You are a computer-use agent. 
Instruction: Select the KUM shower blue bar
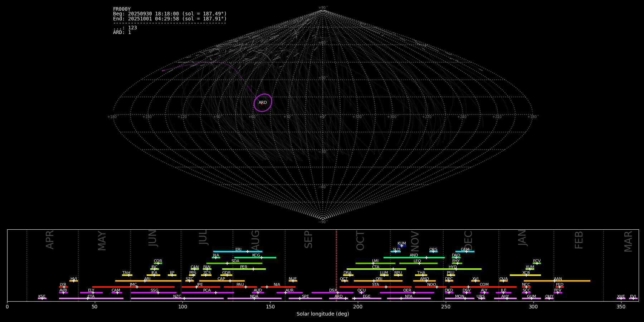[x=402, y=246]
